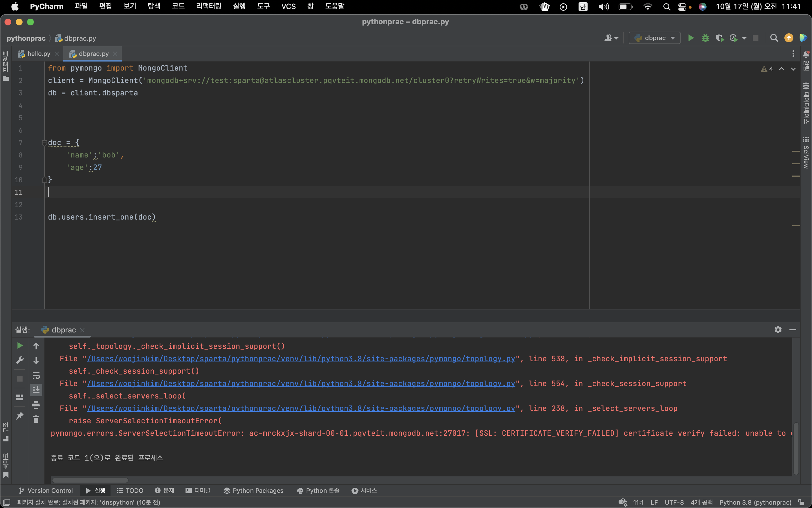812x508 pixels.
Task: Click the inspections widget icon in status bar
Action: click(623, 502)
